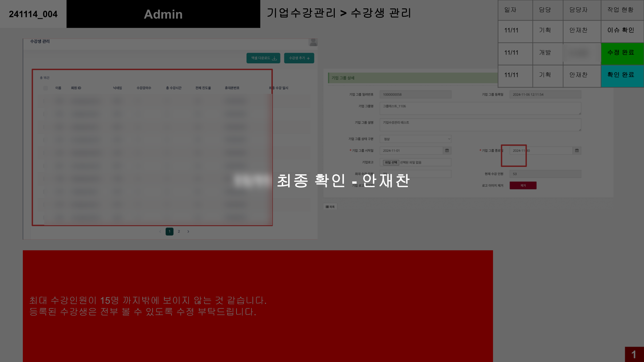Screen dimensions: 644x362
Task: Click the 기업 그룹명 text area
Action: coord(480,108)
